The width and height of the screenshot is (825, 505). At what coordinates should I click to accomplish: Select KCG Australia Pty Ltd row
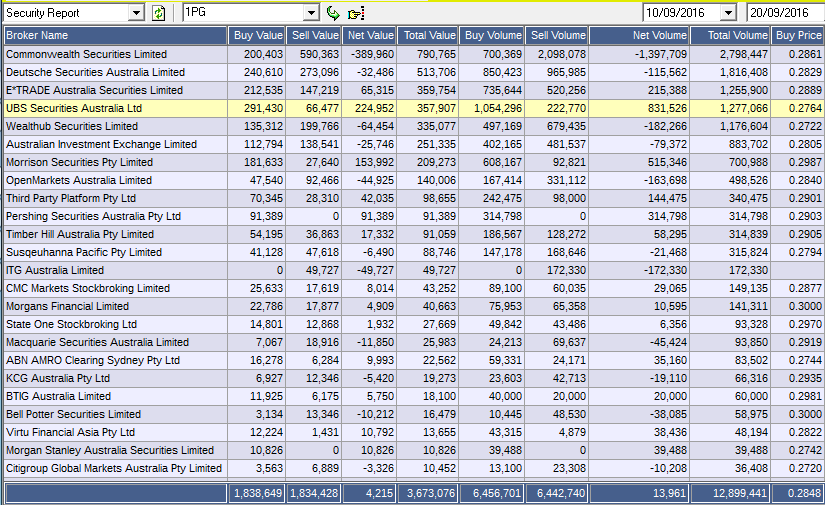tap(412, 378)
